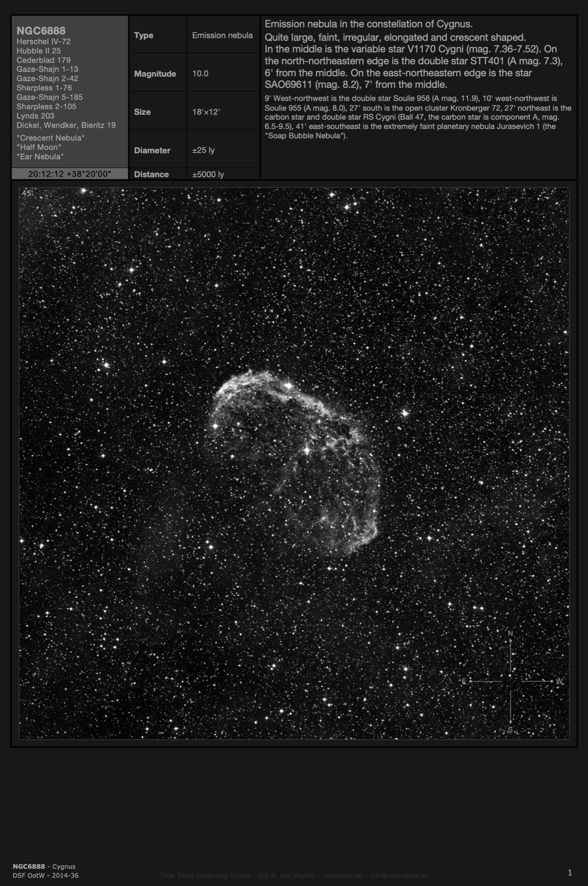This screenshot has width=588, height=886.
Task: Click the Diameter value ±25 ly
Action: coord(203,150)
